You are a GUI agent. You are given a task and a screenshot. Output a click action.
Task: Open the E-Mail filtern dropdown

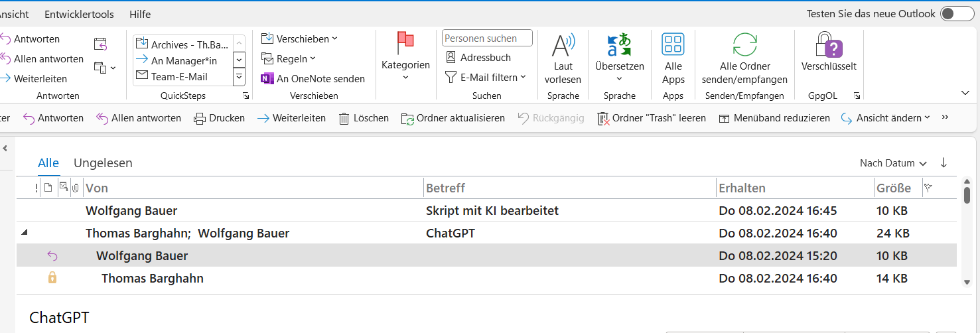pyautogui.click(x=486, y=77)
